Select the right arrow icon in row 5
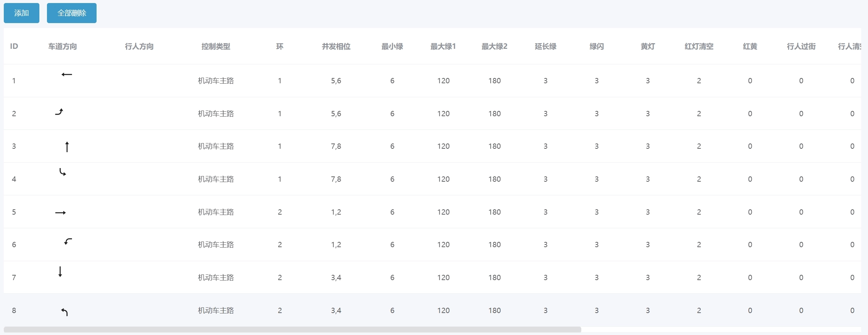Image resolution: width=868 pixels, height=335 pixels. [x=61, y=213]
